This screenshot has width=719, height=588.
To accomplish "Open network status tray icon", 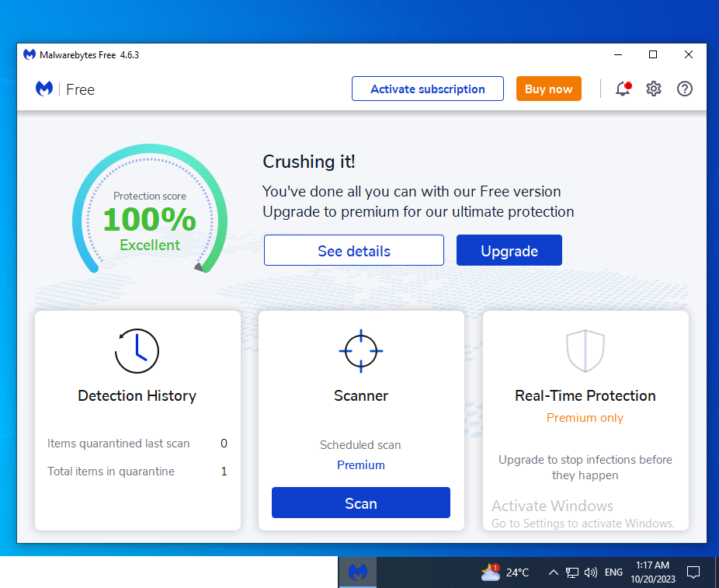I will pos(571,572).
